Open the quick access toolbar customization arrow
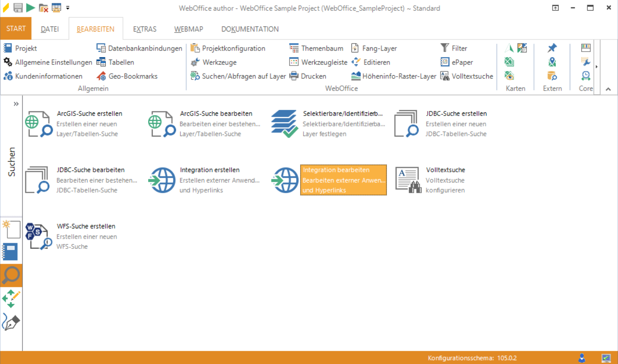618x364 pixels. (67, 8)
